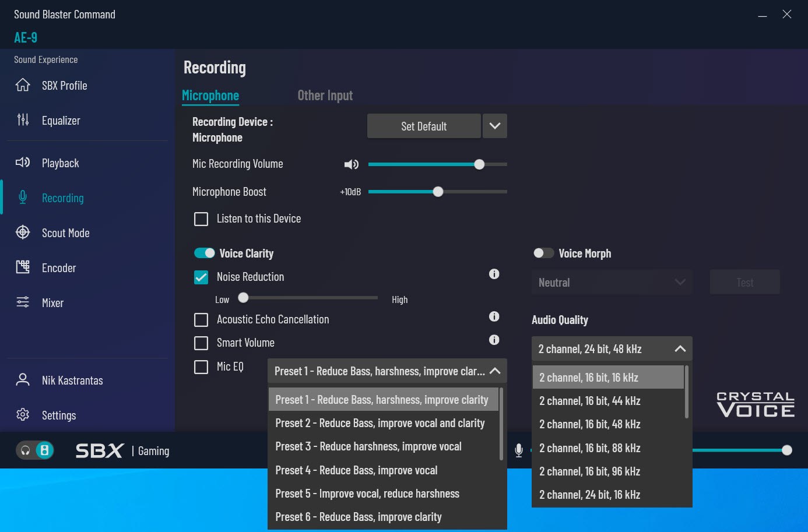Image resolution: width=808 pixels, height=532 pixels.
Task: Choose 2 channel, 16 bit, 44 kHz quality
Action: point(608,401)
